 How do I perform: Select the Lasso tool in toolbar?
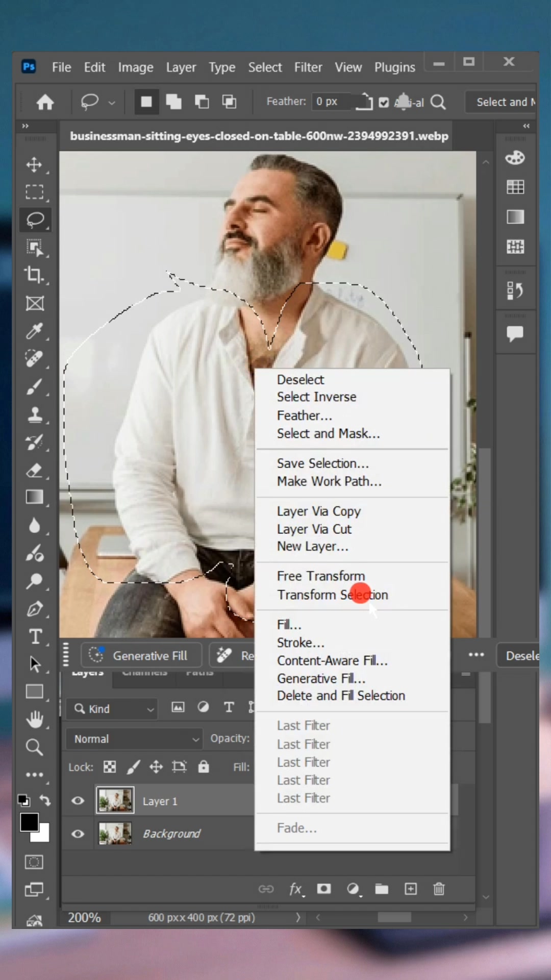(34, 220)
